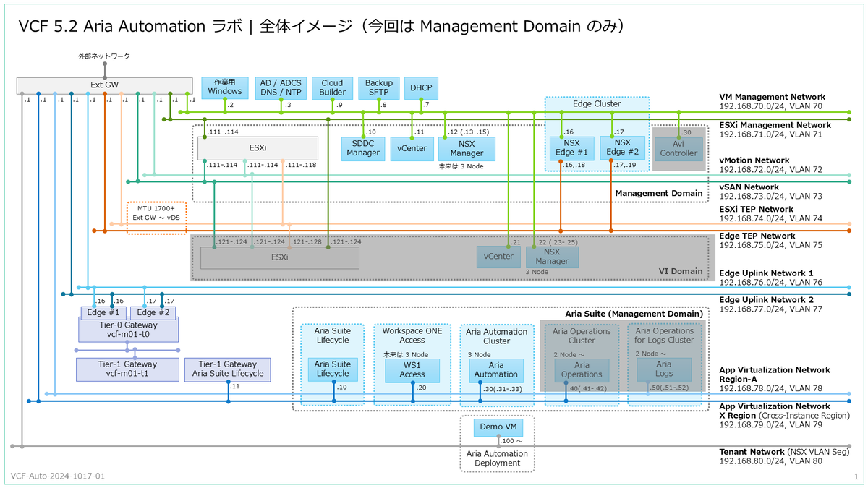Click the 'VCF-Auto-2024-1017-01' footer text
Image resolution: width=868 pixels, height=488 pixels.
coord(58,476)
